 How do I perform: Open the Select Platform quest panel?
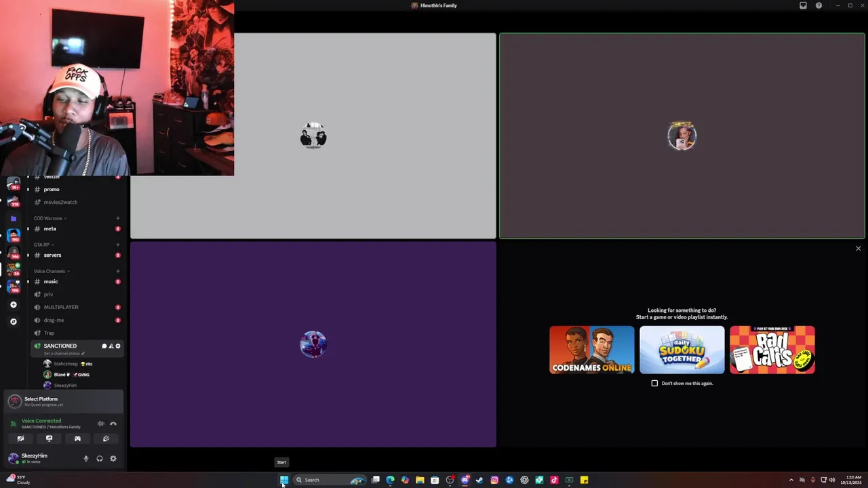(x=64, y=401)
